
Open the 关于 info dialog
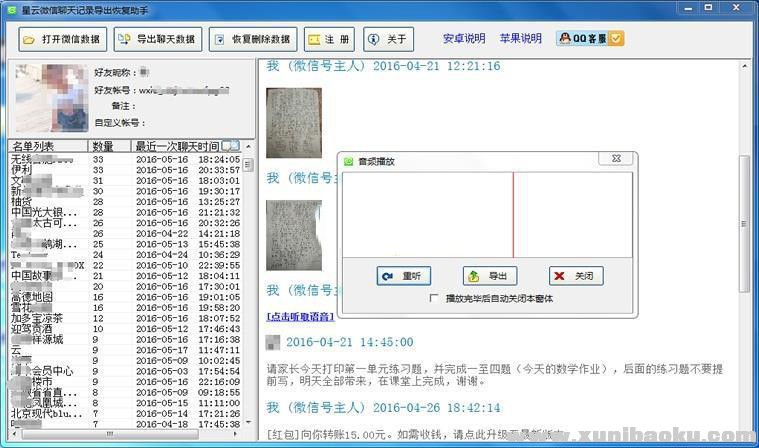[x=388, y=40]
